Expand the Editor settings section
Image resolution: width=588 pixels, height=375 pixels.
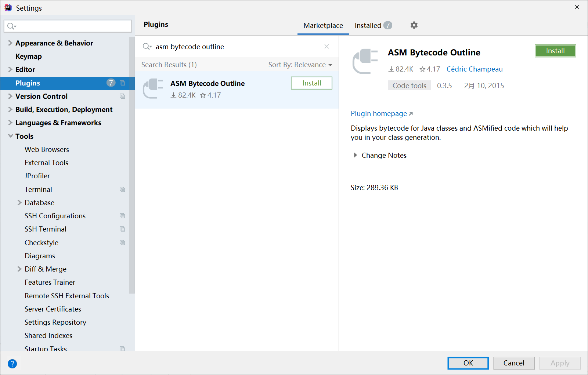pyautogui.click(x=10, y=69)
